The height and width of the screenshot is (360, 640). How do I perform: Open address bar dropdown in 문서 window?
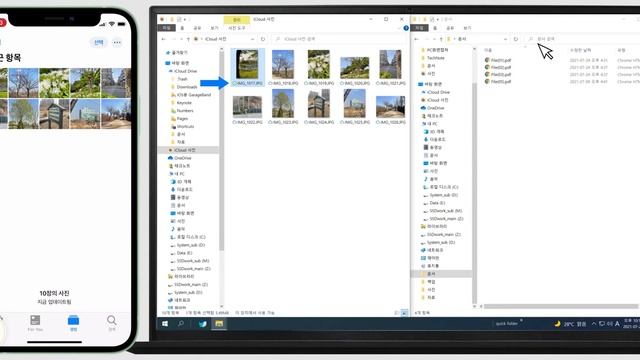pos(505,39)
